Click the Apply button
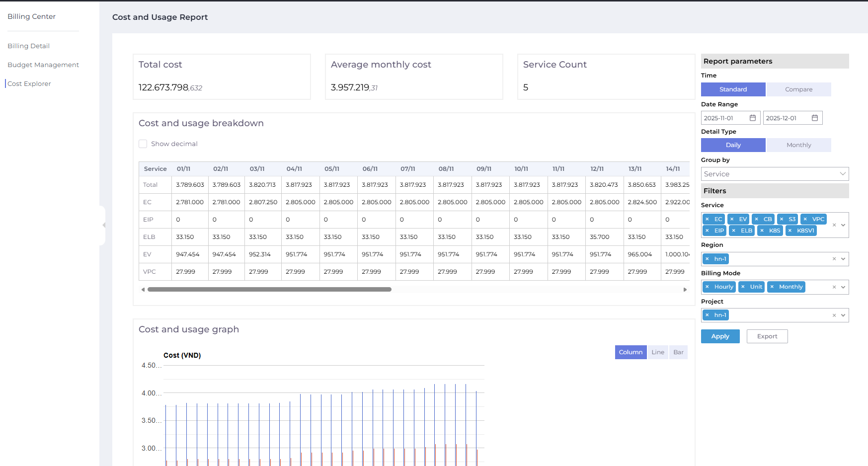Image resolution: width=868 pixels, height=466 pixels. 720,336
